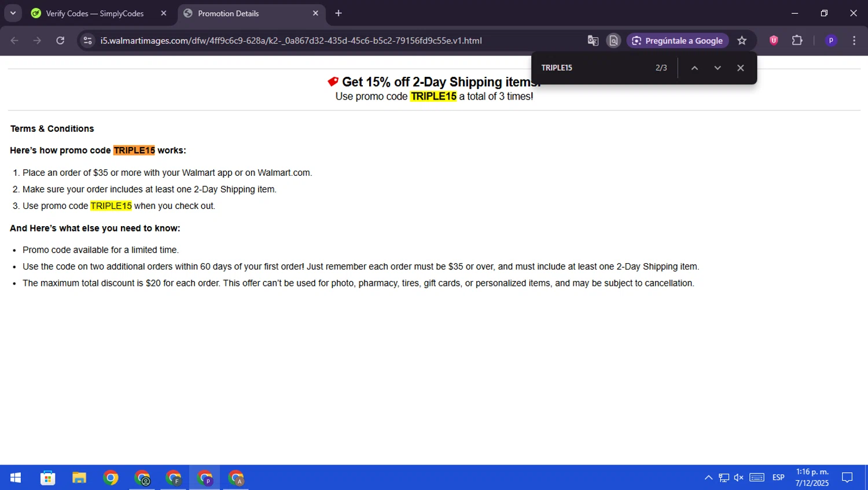
Task: Open the Chrome taskbar icon with @ badge
Action: [142, 477]
